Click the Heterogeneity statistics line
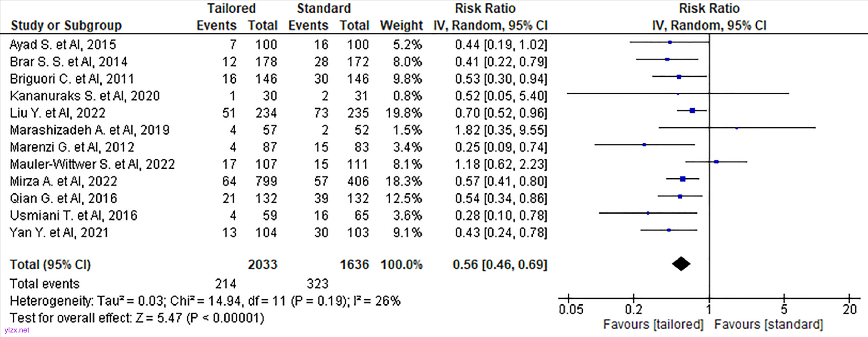868x337 pixels. (x=205, y=301)
